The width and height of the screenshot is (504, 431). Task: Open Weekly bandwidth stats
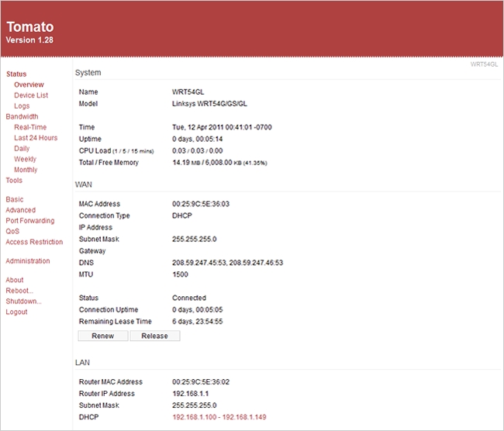coord(25,159)
